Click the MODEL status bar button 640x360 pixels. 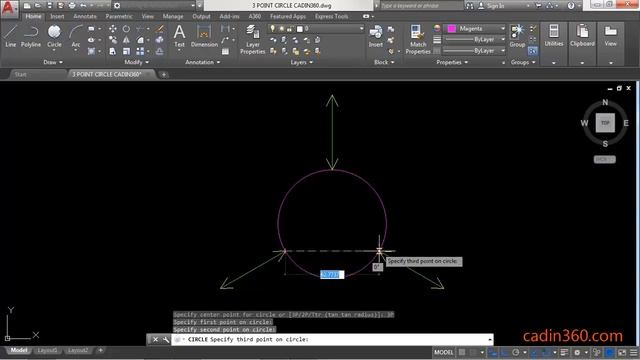point(444,352)
